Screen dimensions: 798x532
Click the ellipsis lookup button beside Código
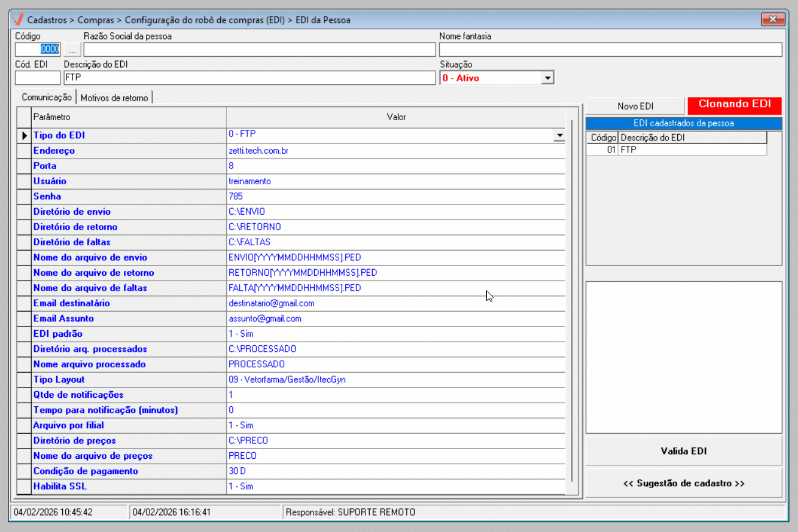tap(72, 49)
